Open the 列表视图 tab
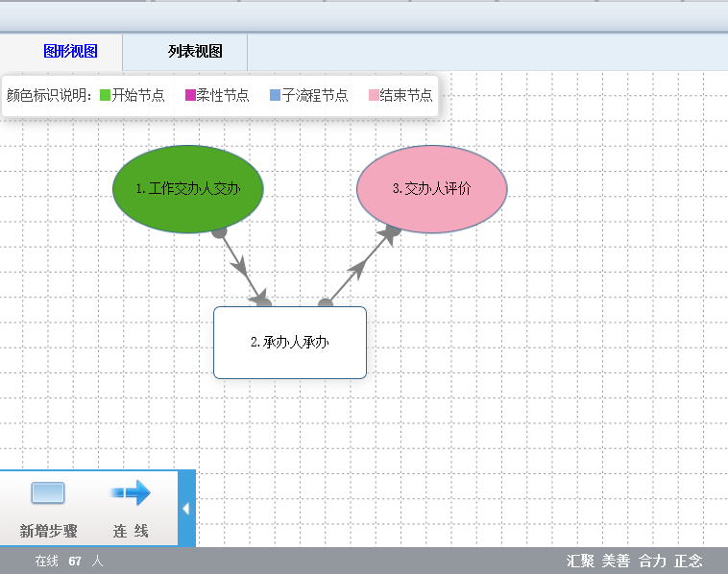The height and width of the screenshot is (574, 728). click(195, 52)
